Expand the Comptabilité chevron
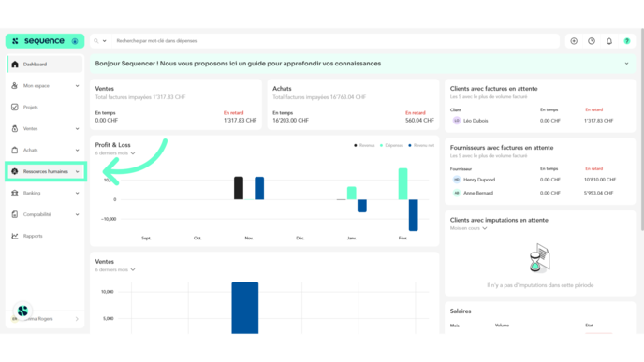This screenshot has width=644, height=362. 77,214
